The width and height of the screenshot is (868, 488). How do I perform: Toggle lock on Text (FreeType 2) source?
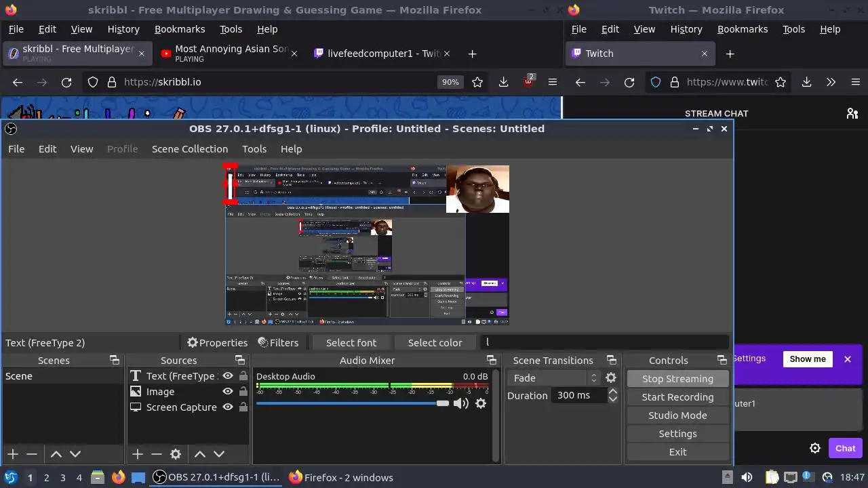[243, 376]
